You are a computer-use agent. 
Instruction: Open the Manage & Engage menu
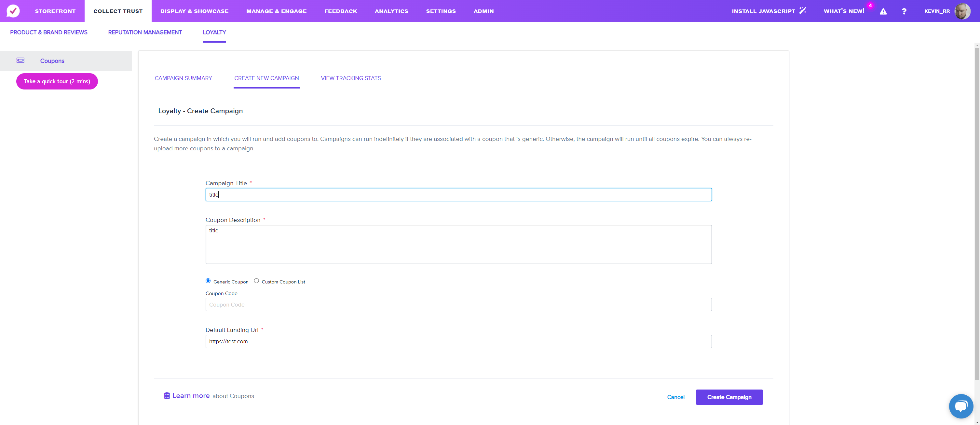(x=277, y=11)
